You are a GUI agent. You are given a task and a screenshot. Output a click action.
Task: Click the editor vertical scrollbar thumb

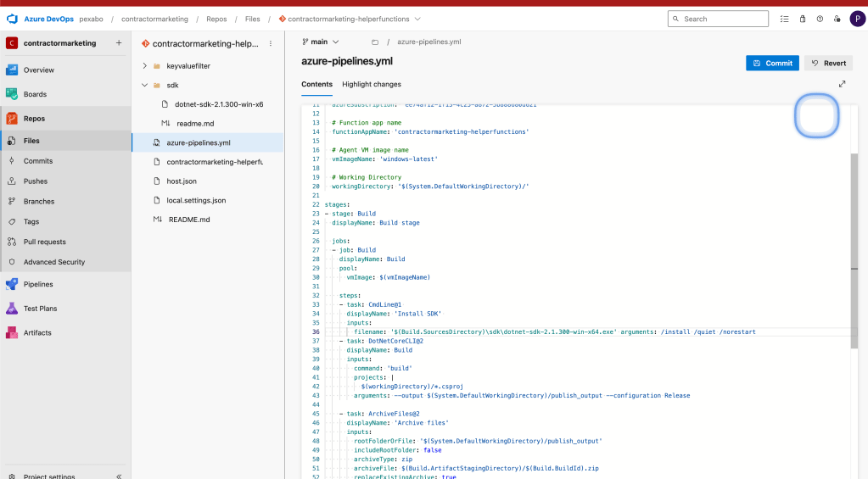pos(854,251)
